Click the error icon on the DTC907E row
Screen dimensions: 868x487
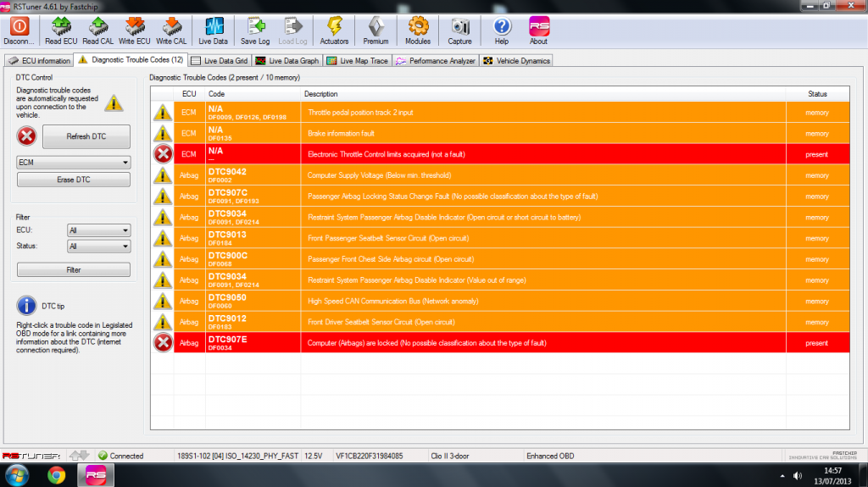click(163, 342)
